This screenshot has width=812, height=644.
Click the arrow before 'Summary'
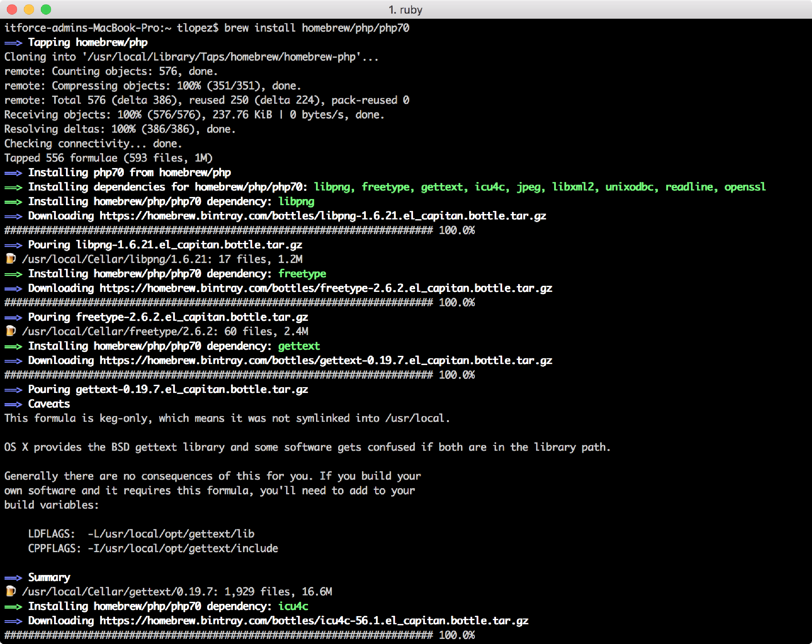[13, 578]
